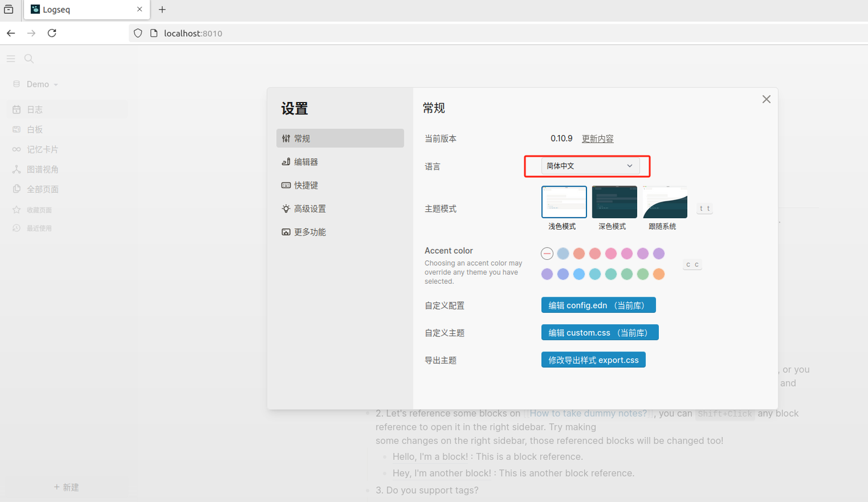868x502 pixels.
Task: Toggle the left sidebar hamburger icon
Action: [x=10, y=58]
